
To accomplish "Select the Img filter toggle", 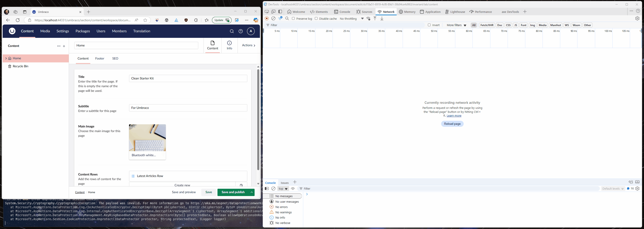I will click(532, 25).
